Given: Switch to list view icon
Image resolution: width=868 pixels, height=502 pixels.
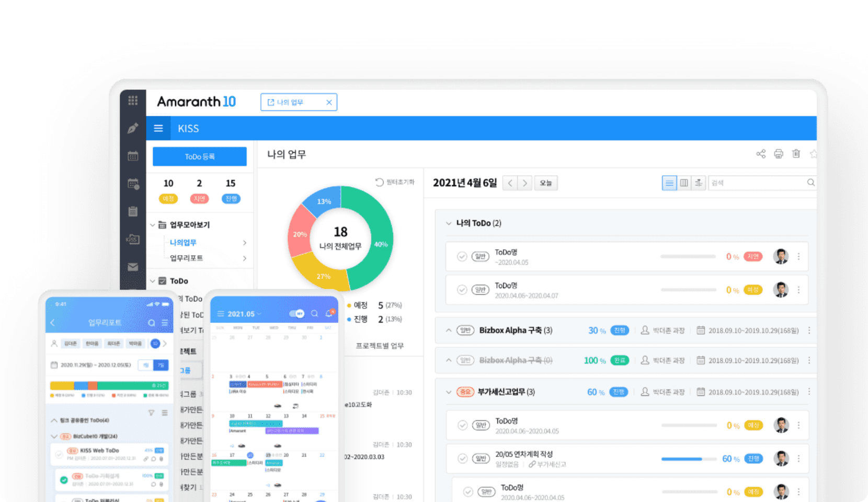Looking at the screenshot, I should coord(669,183).
